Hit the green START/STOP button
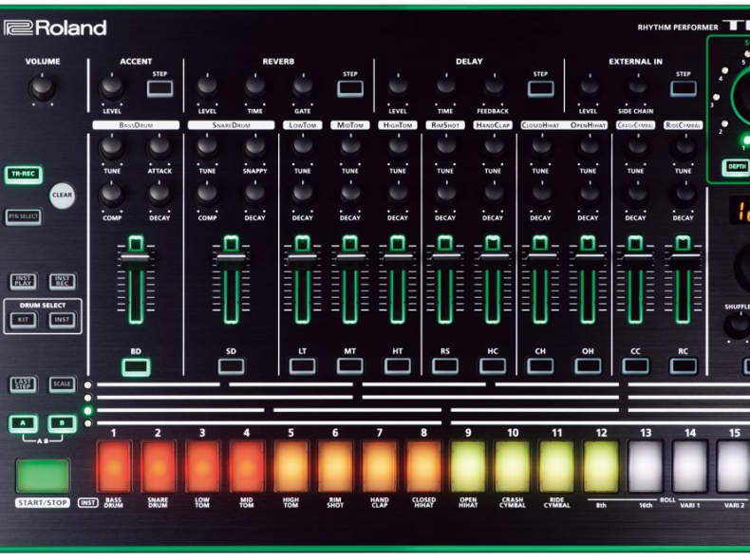Viewport: 750px width, 560px height. pos(43,476)
